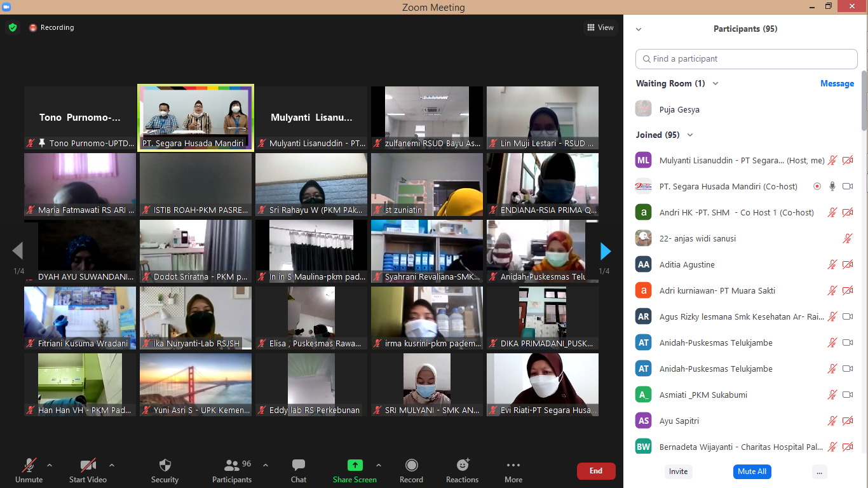Click the red End meeting button
Screen dimensions: 868x488
[596, 471]
